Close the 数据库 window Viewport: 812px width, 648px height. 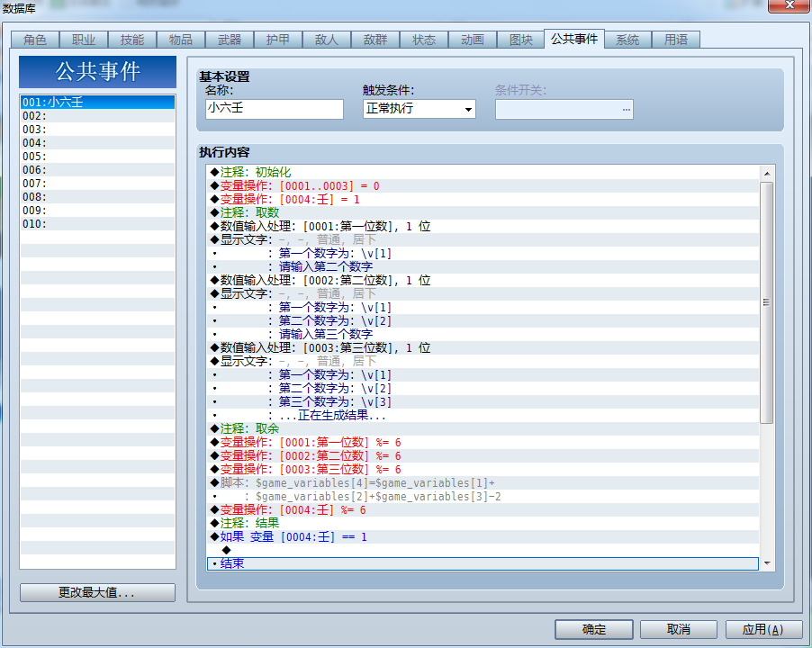point(789,5)
